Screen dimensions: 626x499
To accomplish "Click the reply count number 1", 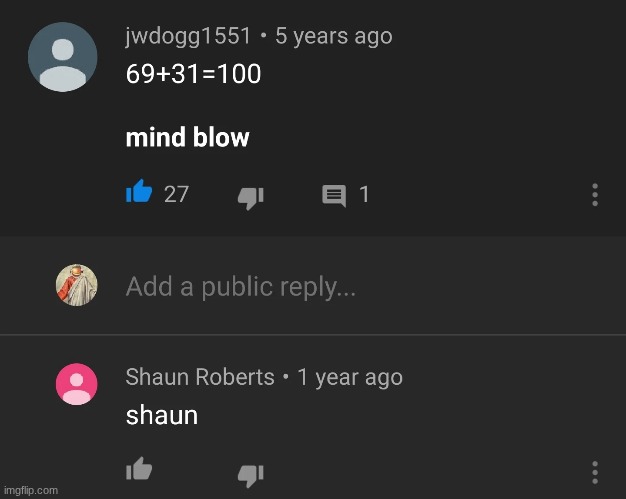I will click(364, 194).
